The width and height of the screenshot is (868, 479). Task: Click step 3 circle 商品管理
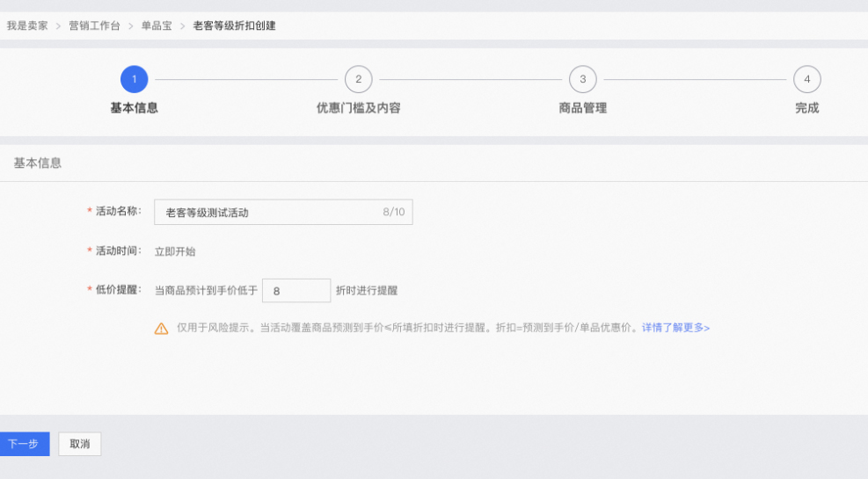point(583,79)
